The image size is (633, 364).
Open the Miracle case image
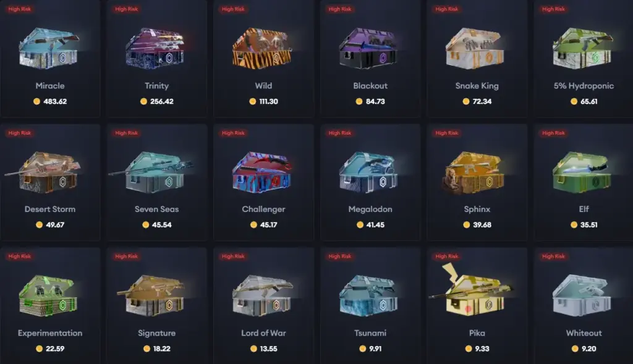[49, 48]
